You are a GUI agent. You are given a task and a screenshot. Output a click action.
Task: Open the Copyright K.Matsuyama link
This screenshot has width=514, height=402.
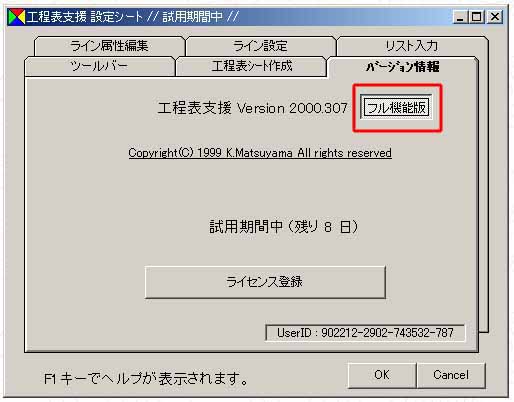click(x=260, y=153)
